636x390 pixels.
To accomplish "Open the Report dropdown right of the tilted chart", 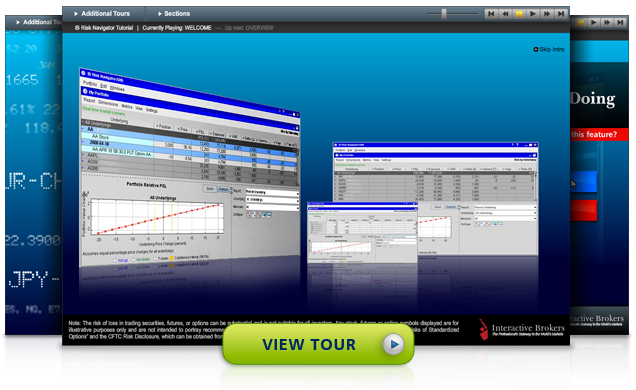I will [x=272, y=193].
